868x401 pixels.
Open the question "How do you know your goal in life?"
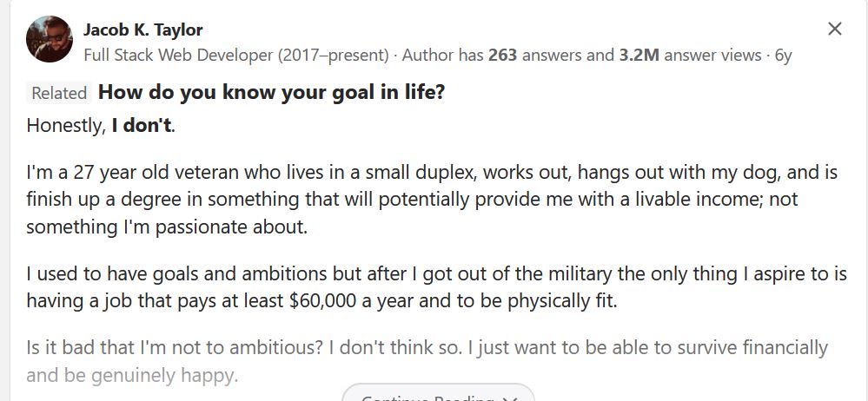(x=271, y=92)
